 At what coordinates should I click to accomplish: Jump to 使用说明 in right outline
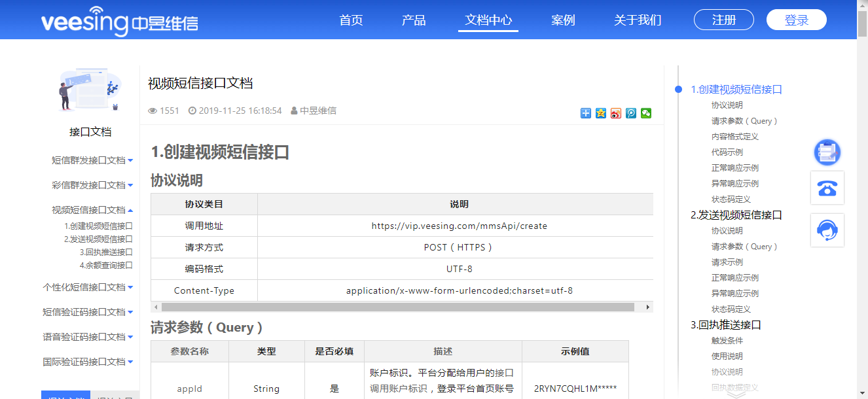pos(727,356)
